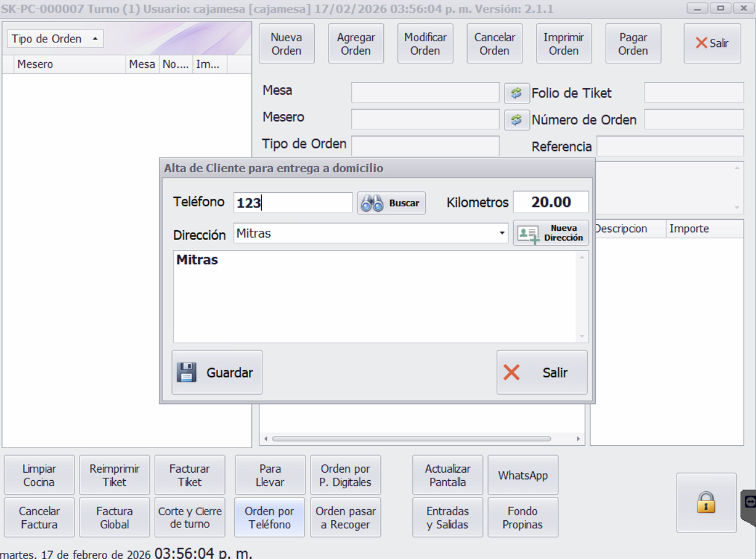Click the binoculars Buscar search icon
This screenshot has height=559, width=756.
(x=372, y=203)
